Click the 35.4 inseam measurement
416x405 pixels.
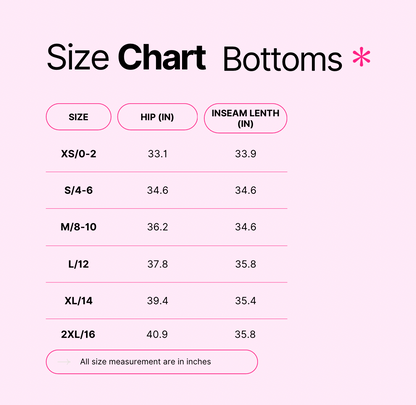click(246, 301)
